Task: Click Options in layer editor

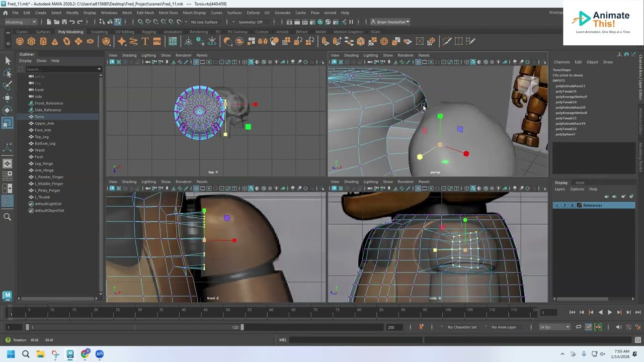Action: (577, 189)
